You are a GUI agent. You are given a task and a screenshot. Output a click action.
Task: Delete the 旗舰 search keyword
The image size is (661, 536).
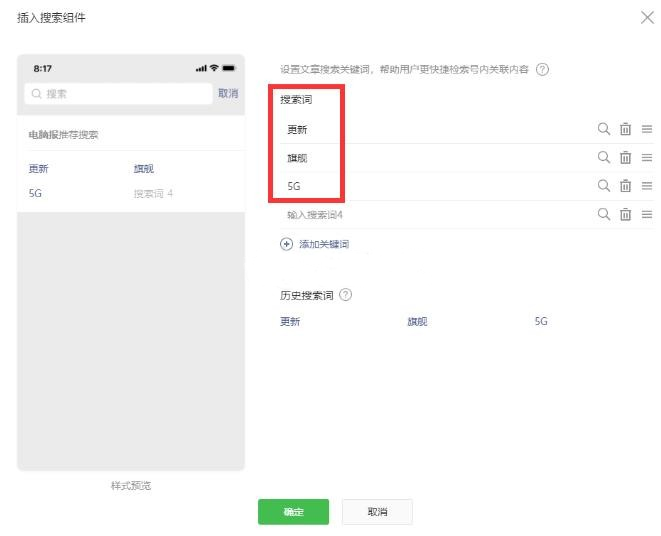point(625,157)
